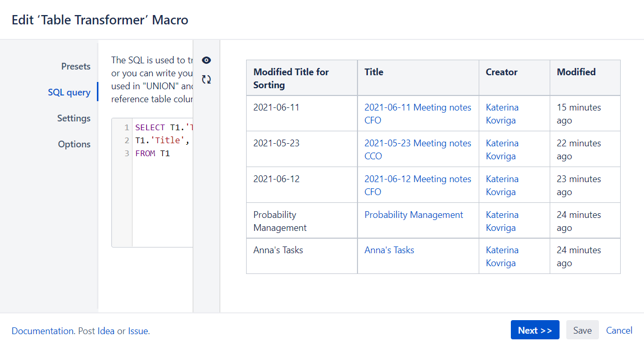Click Katerina Kovriga in the first row
The width and height of the screenshot is (644, 344).
tap(502, 114)
